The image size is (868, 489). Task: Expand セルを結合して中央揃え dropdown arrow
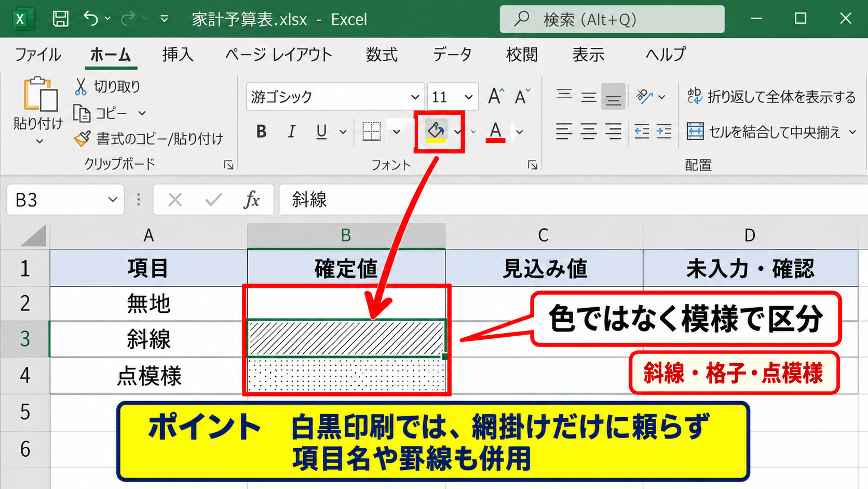852,132
